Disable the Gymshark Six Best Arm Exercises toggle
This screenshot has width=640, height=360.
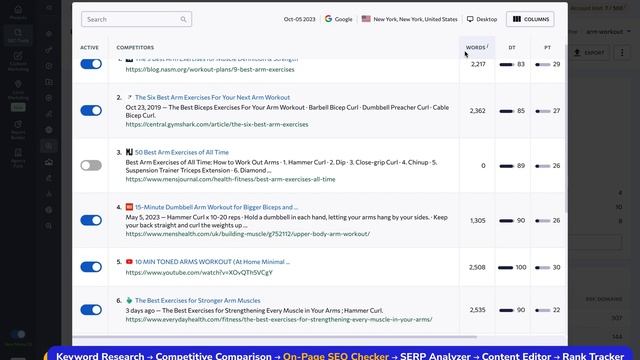(x=91, y=111)
